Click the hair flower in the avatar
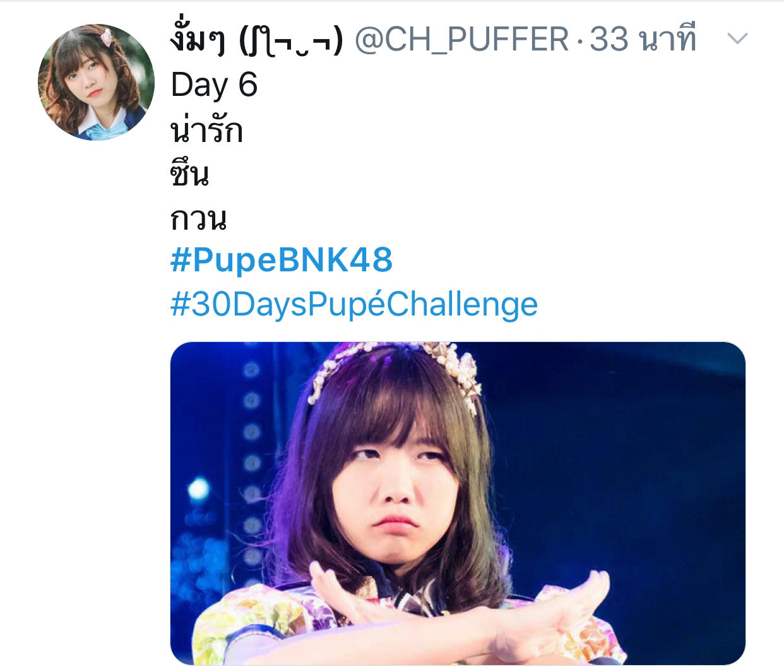 (109, 38)
